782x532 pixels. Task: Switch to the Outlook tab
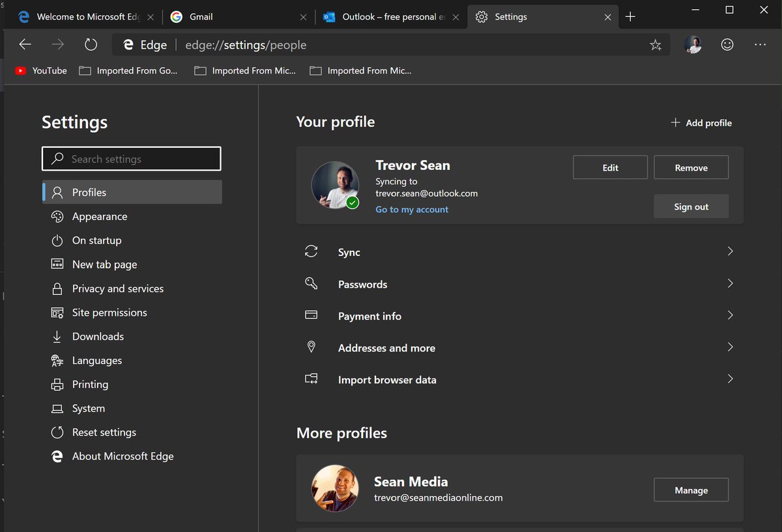coord(390,17)
